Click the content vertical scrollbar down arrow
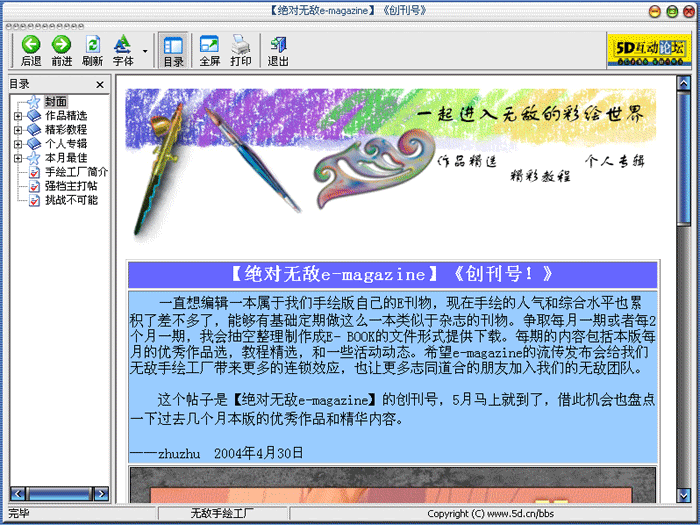Screen dimensions: 700x525 tap(683, 495)
